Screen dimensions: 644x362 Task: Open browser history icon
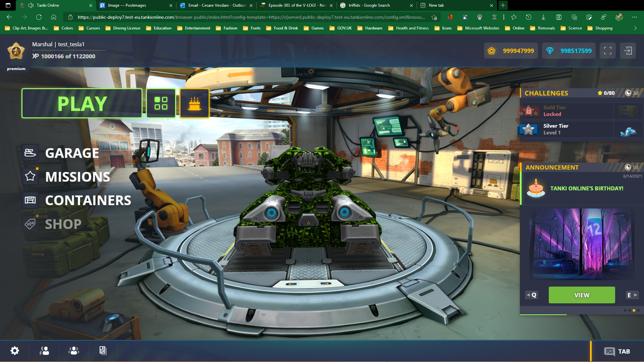pos(528,17)
